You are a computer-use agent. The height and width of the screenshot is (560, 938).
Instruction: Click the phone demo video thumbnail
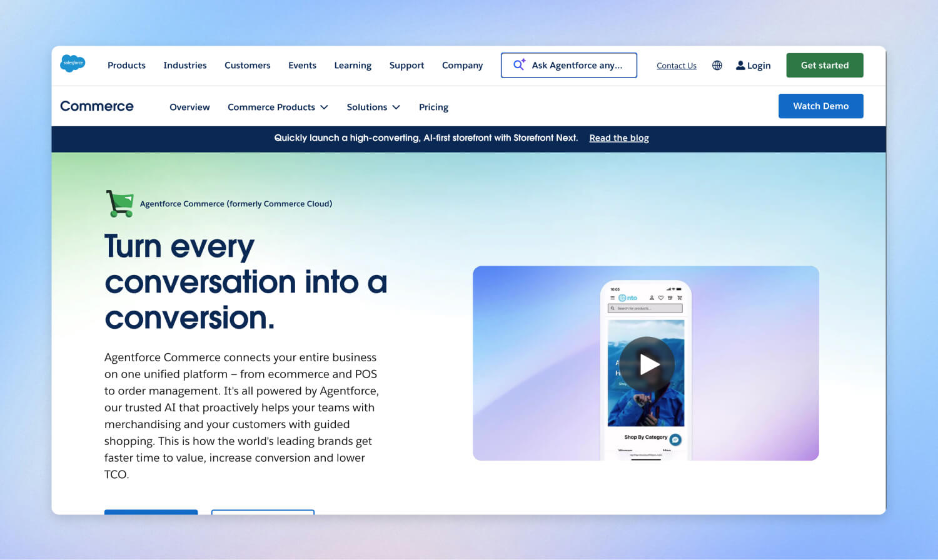click(646, 363)
